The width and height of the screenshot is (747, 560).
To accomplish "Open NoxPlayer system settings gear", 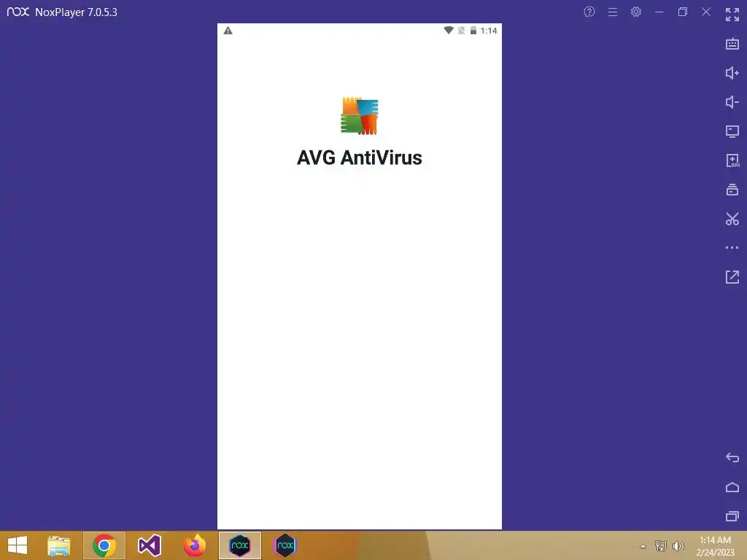I will point(636,12).
